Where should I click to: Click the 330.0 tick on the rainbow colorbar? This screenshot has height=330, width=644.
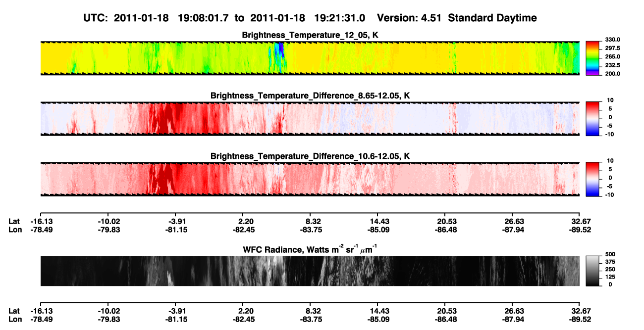click(612, 40)
